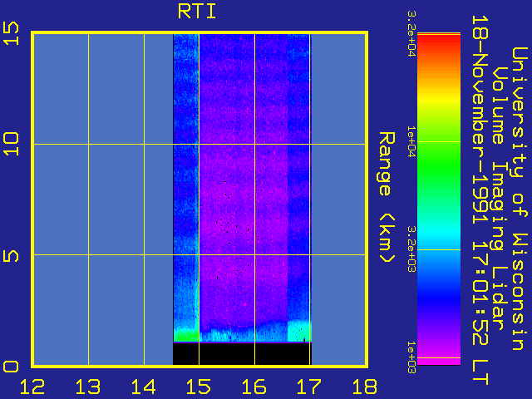Click the 5 label on range axis
Image resolution: width=532 pixels, height=399 pixels.
[x=11, y=256]
